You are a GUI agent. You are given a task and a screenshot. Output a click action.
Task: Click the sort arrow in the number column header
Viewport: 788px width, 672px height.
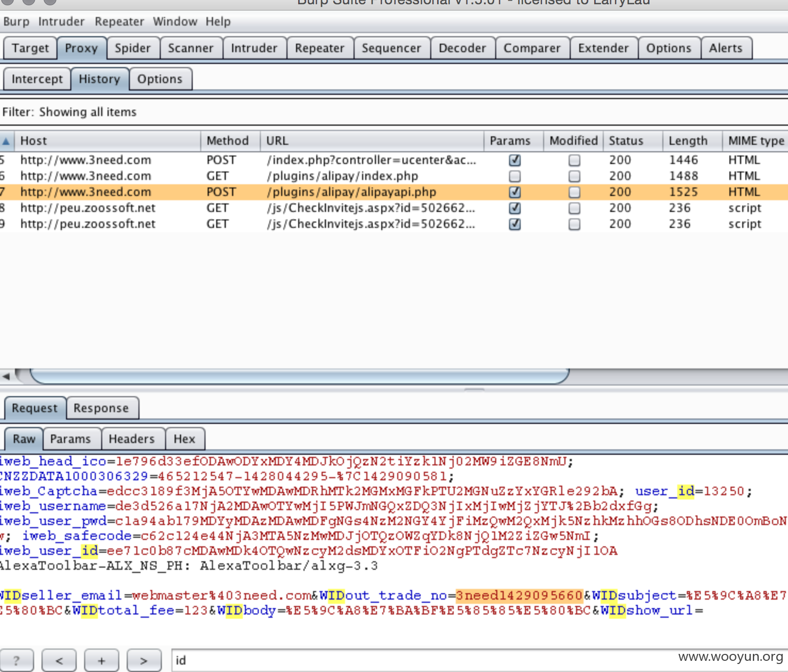pos(6,141)
